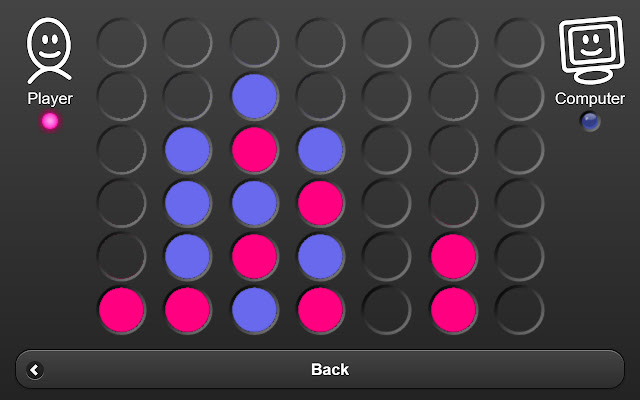Choose the empty top slot of seventh column
The width and height of the screenshot is (640, 400).
[519, 42]
